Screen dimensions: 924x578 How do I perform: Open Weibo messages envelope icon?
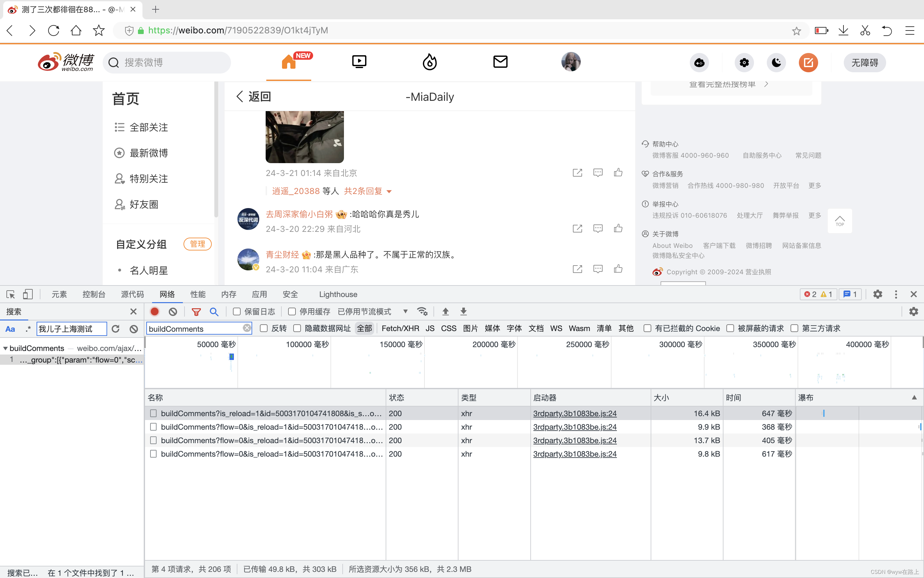click(x=500, y=62)
